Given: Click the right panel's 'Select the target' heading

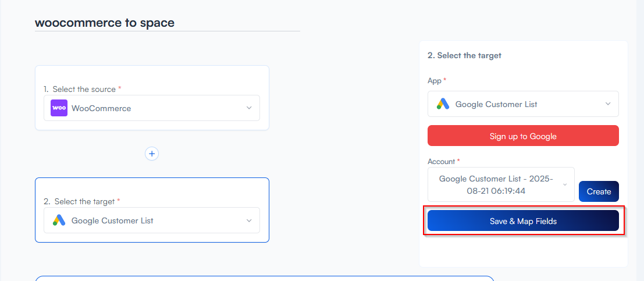Looking at the screenshot, I should [464, 56].
